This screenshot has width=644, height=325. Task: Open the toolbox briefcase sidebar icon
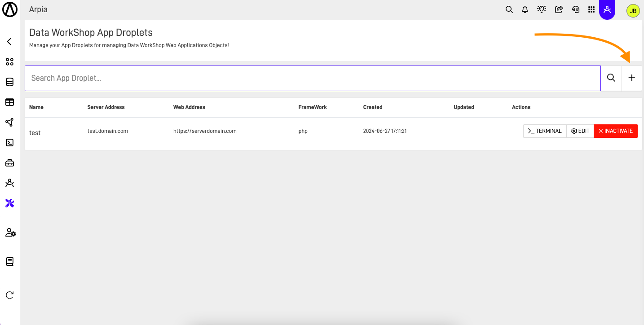pos(9,163)
